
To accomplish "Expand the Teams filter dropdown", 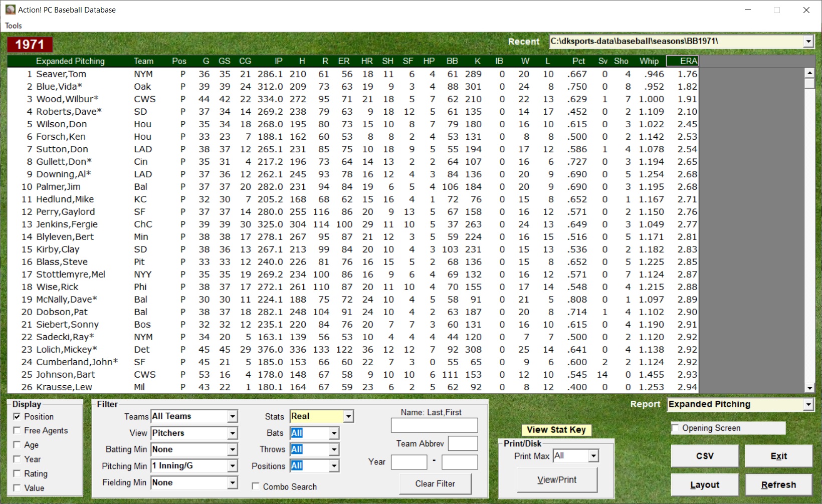I will coord(232,416).
